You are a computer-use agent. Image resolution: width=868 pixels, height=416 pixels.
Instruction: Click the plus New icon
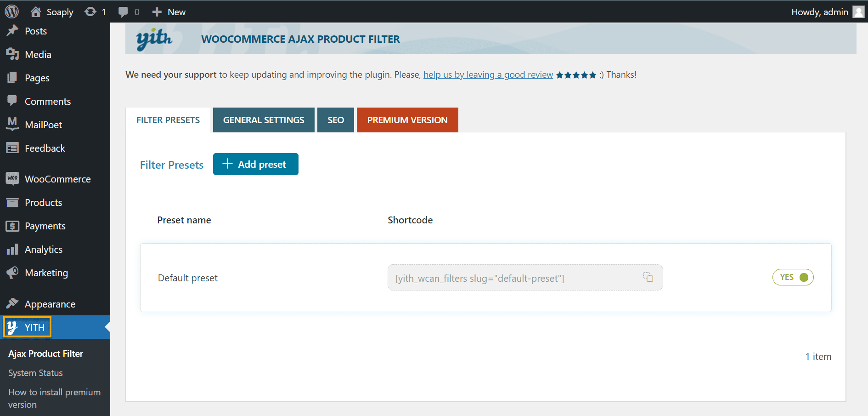point(157,12)
